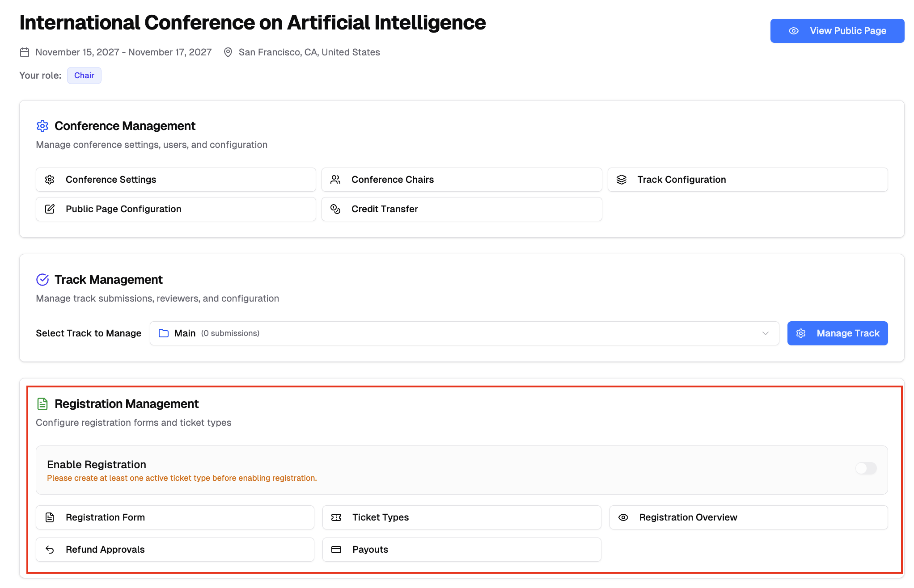Click the folder icon next to Main track
This screenshot has height=588, width=914.
click(x=164, y=333)
